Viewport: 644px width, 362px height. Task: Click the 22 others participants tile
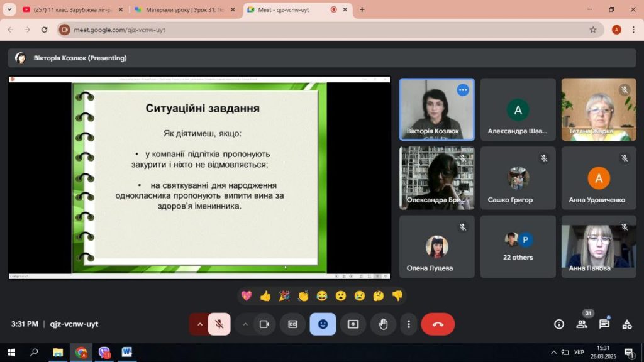(x=518, y=246)
